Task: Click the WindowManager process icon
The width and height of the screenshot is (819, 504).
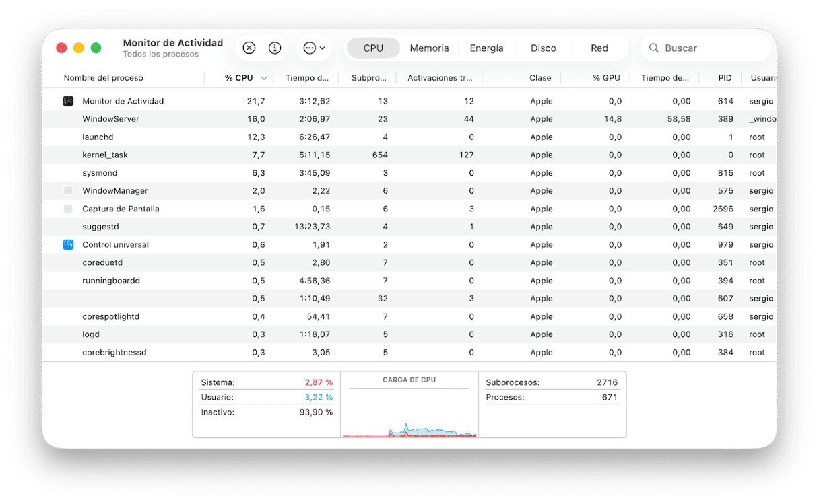Action: (68, 191)
